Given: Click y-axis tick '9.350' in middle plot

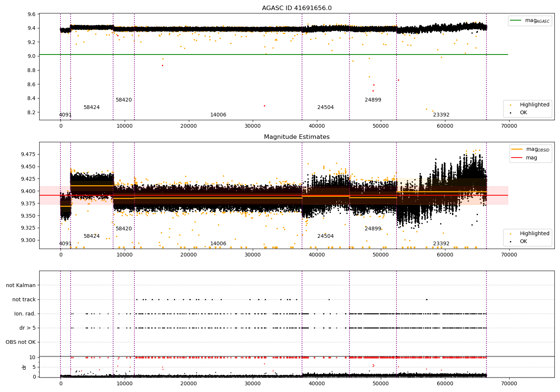Looking at the screenshot, I should point(28,216).
